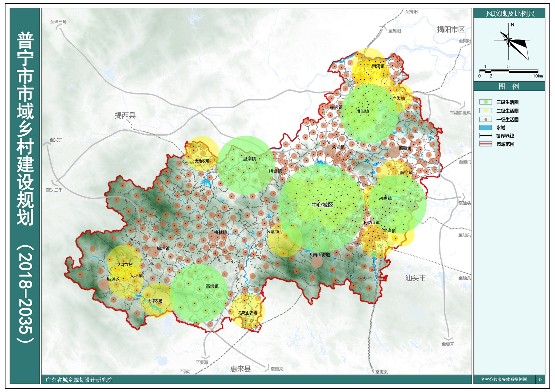Screen dimensions: 555x392
Task: Click the 至深圳 road direction label
Action: (186, 372)
